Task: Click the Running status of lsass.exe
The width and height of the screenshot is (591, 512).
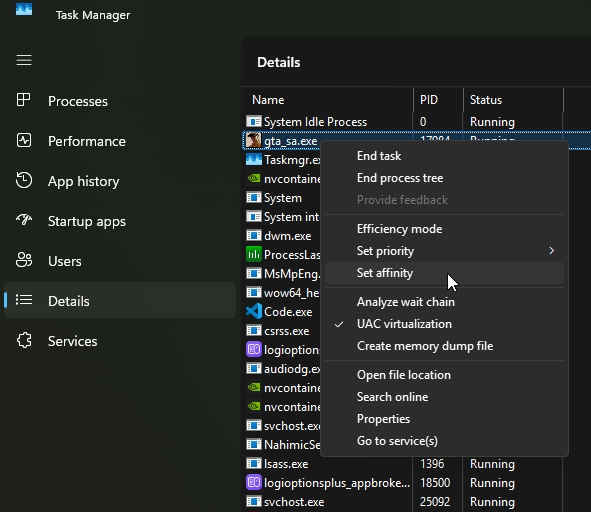Action: point(492,464)
